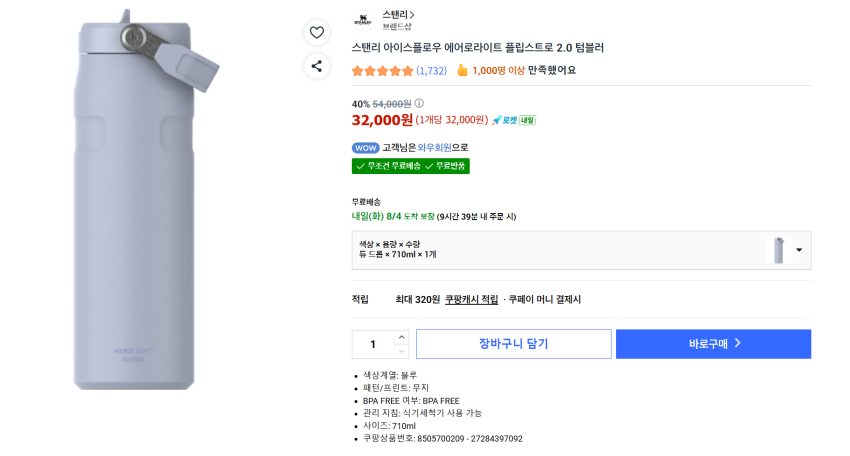Click the 사이즈: 710ml spec line
This screenshot has width=850, height=456.
389,426
